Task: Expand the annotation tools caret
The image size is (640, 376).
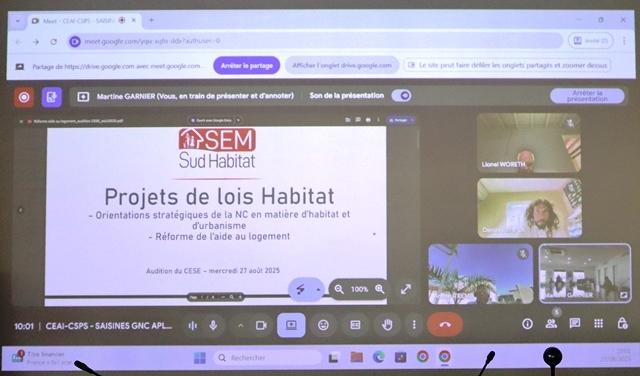Action: pos(318,289)
